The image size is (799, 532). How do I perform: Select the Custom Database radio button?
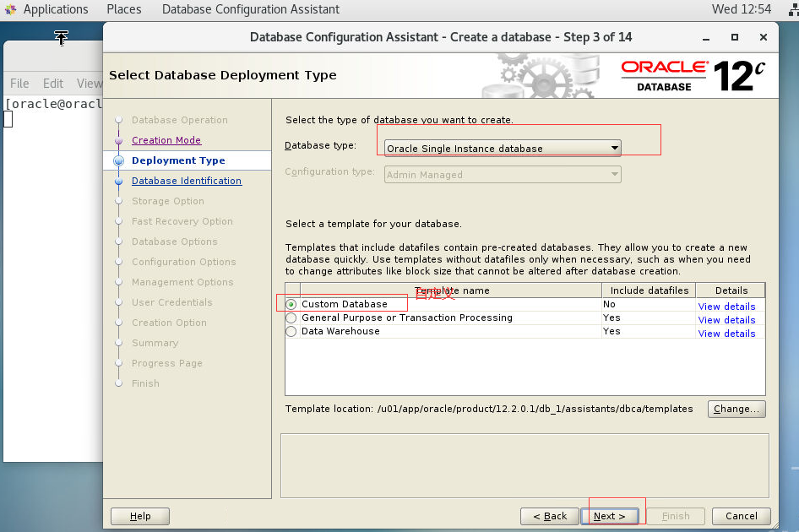click(291, 304)
